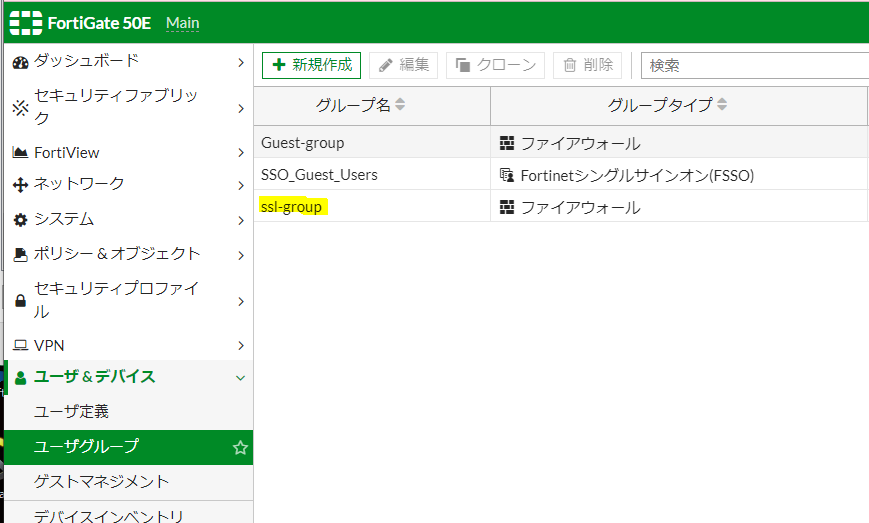Click the User & Device person icon
The image size is (869, 523).
[21, 378]
